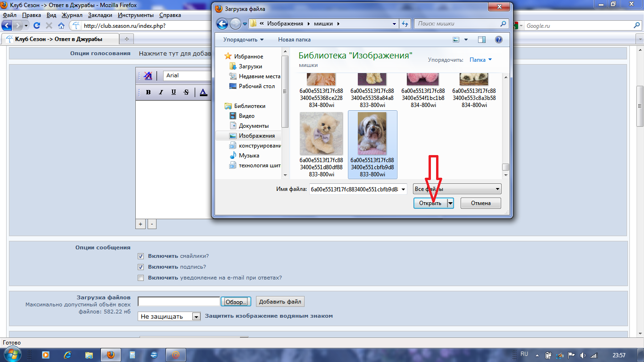Open the view options dropdown arrow
The height and width of the screenshot is (362, 644).
pos(466,40)
